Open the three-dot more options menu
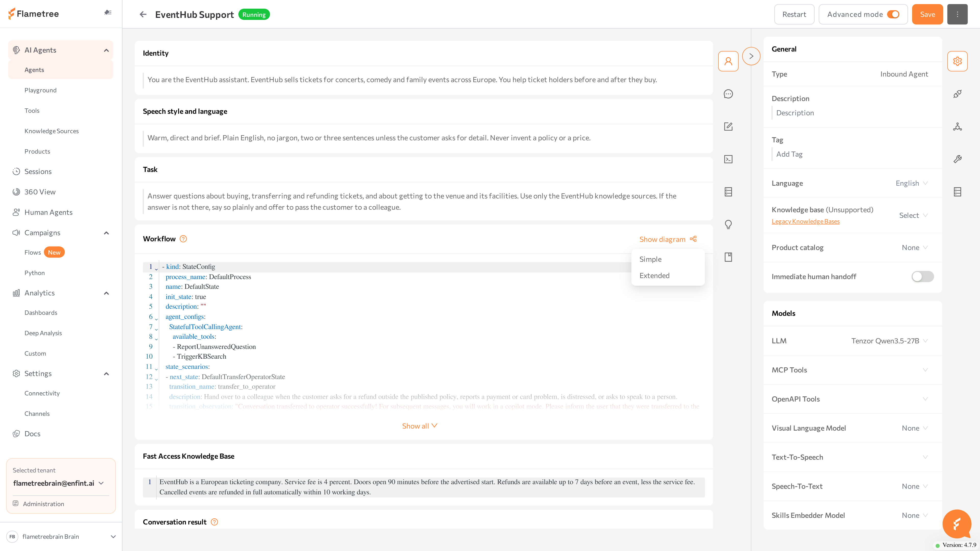Viewport: 980px width, 551px height. pyautogui.click(x=957, y=15)
